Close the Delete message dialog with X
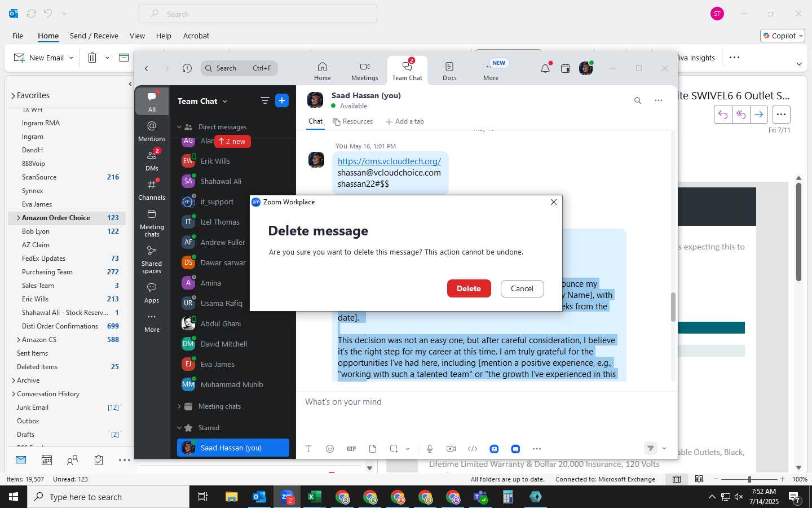 (554, 202)
